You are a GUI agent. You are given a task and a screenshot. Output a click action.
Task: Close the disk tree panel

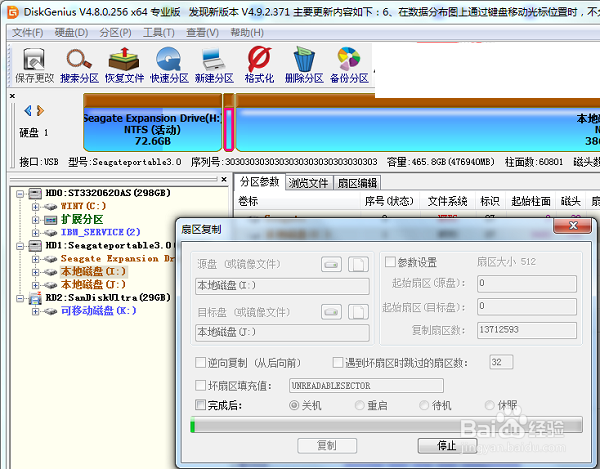click(x=224, y=179)
